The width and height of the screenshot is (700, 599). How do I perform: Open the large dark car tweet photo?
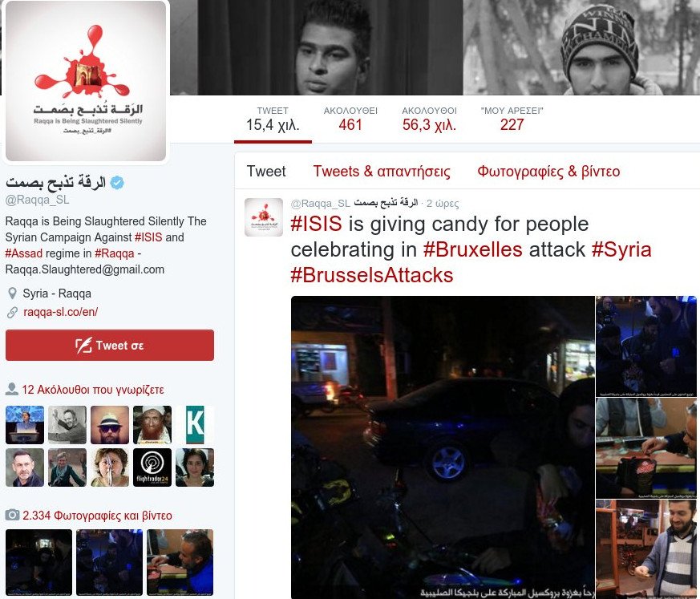point(443,447)
